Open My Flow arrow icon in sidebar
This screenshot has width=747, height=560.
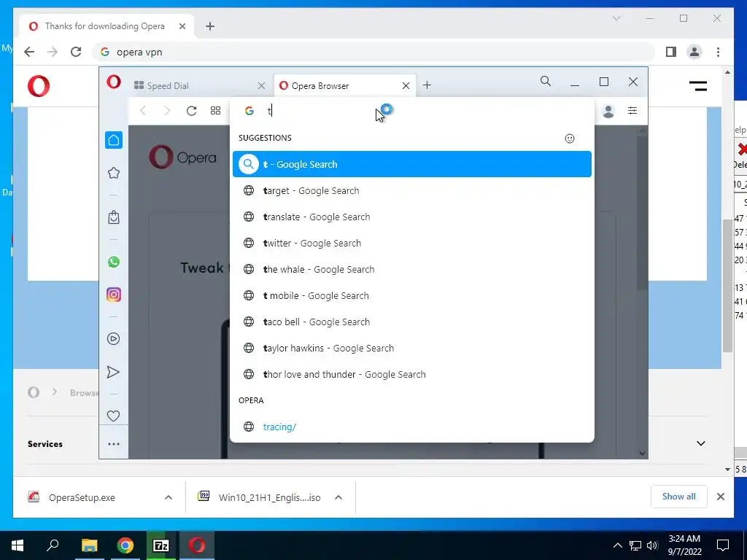[x=113, y=372]
